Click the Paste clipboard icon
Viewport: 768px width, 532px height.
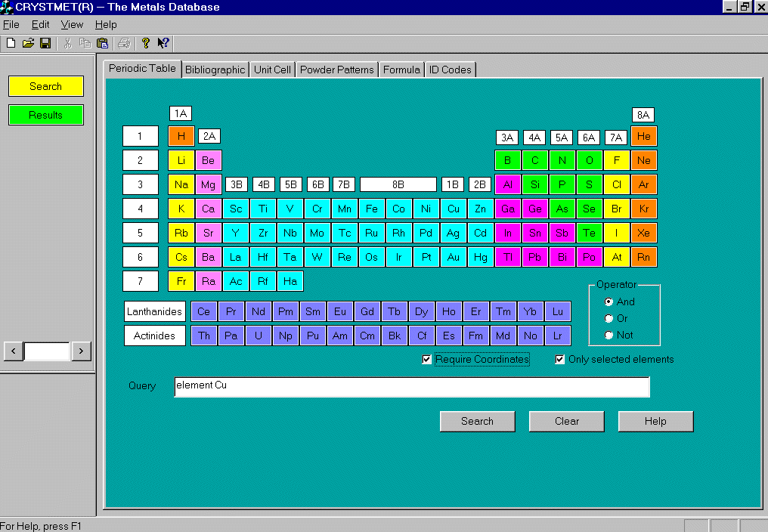(102, 43)
